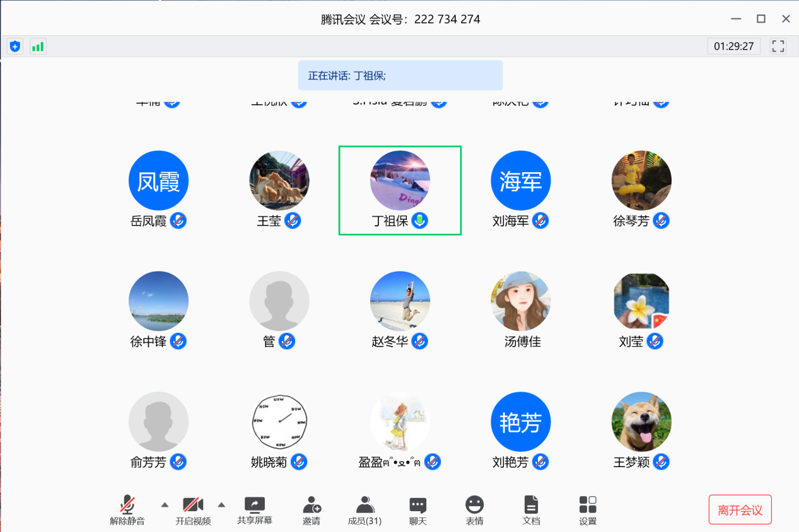
Task: Click the speaking banner 正在讲话: 丁祖保
Action: click(400, 76)
